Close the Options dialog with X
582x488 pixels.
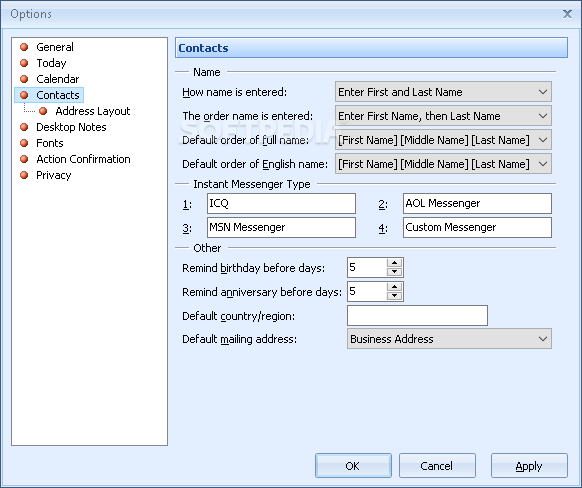pos(567,14)
